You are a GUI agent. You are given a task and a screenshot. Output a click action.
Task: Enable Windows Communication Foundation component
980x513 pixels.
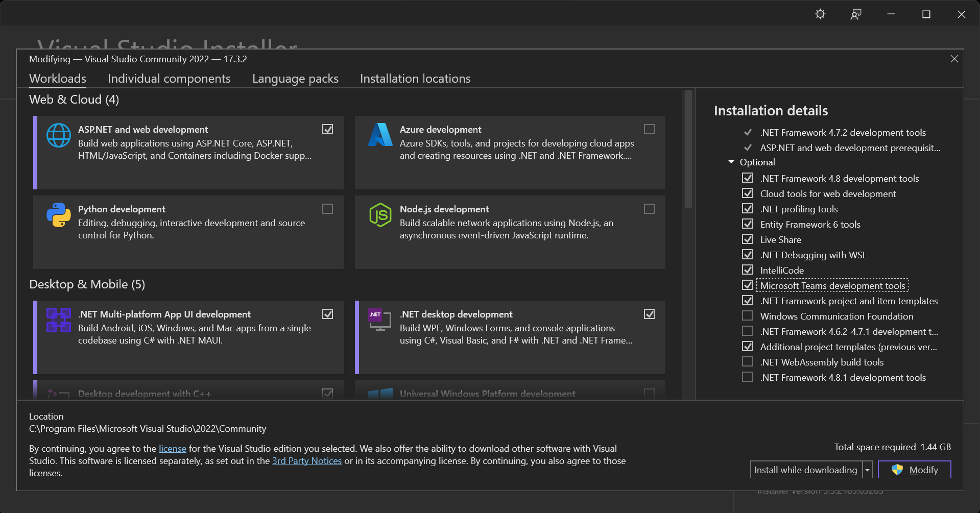[748, 316]
